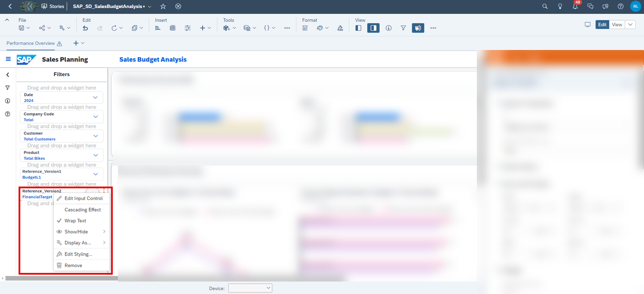Screen dimensions: 644x294
Task: Open Show/Hide submenu
Action: pyautogui.click(x=81, y=232)
